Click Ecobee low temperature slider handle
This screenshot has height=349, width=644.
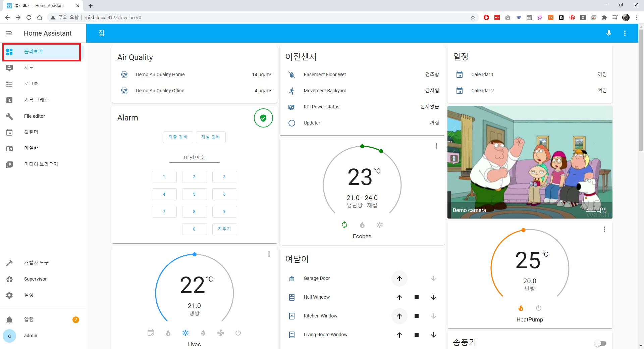coord(362,146)
